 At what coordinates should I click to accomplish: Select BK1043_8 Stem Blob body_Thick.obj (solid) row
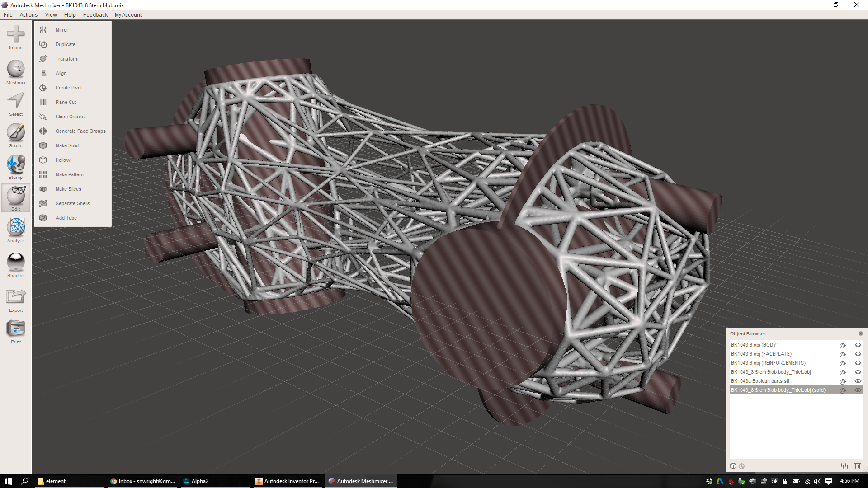(778, 390)
